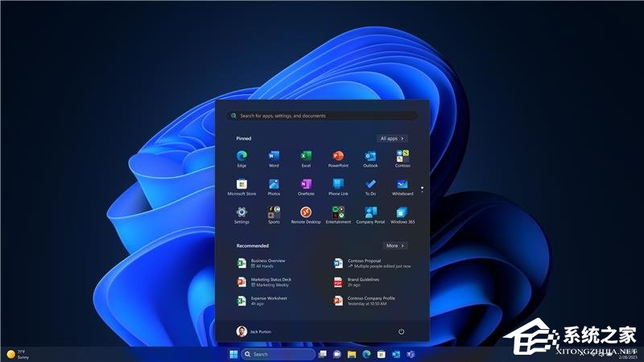Click the power button in Start menu
The height and width of the screenshot is (362, 644).
pyautogui.click(x=401, y=331)
